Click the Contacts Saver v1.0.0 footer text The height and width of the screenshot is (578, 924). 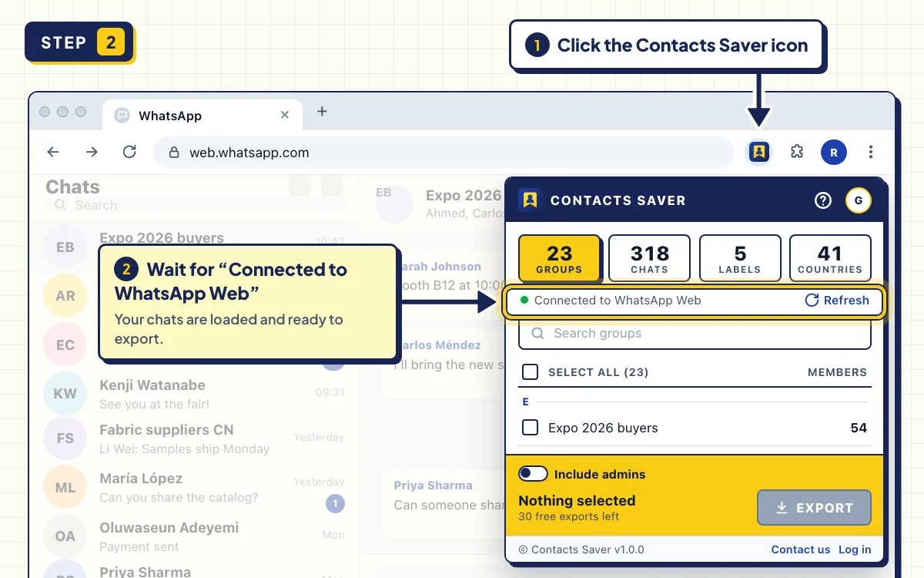pos(581,549)
